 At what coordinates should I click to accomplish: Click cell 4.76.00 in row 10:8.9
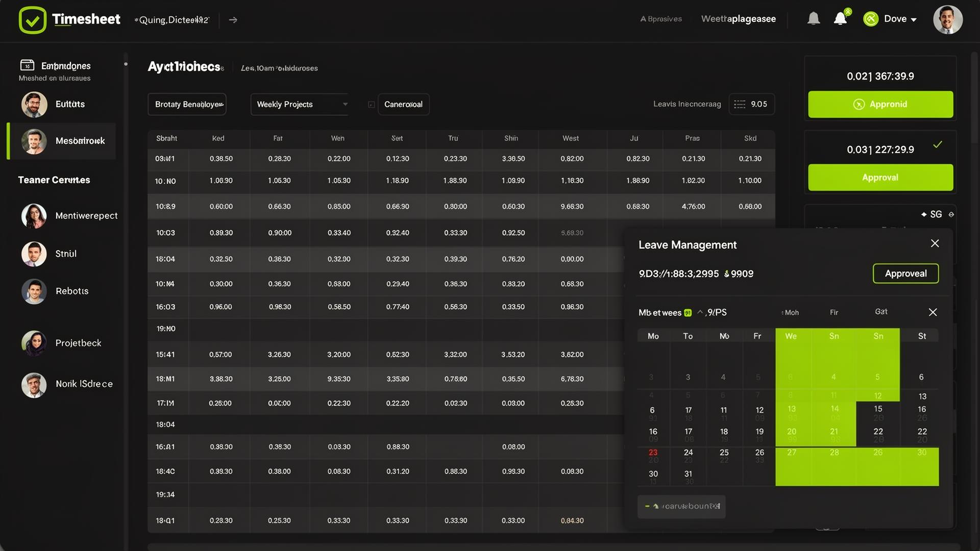coord(693,207)
